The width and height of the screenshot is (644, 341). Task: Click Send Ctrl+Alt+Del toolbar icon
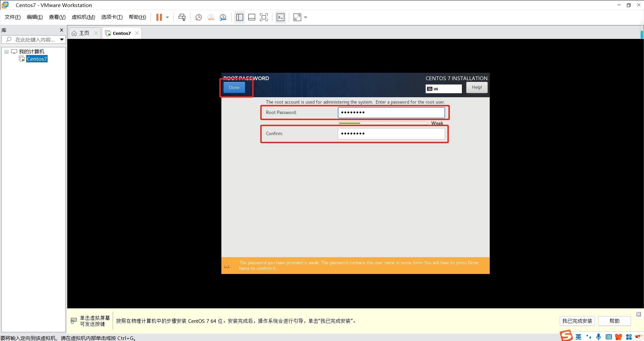[x=182, y=17]
